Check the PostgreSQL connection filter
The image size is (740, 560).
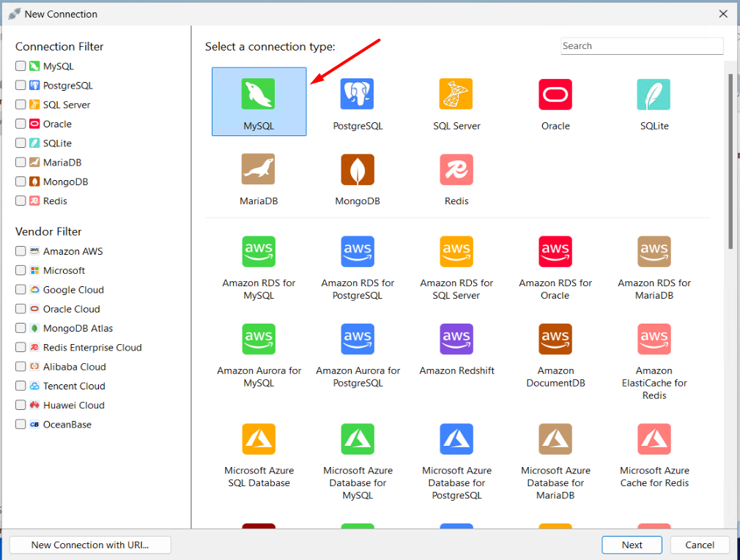(x=21, y=86)
